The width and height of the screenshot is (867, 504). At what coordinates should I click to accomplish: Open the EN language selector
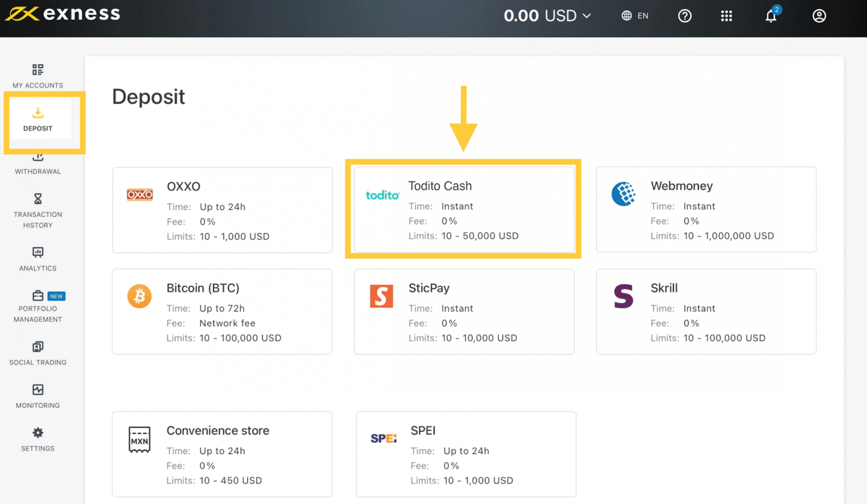(x=635, y=16)
